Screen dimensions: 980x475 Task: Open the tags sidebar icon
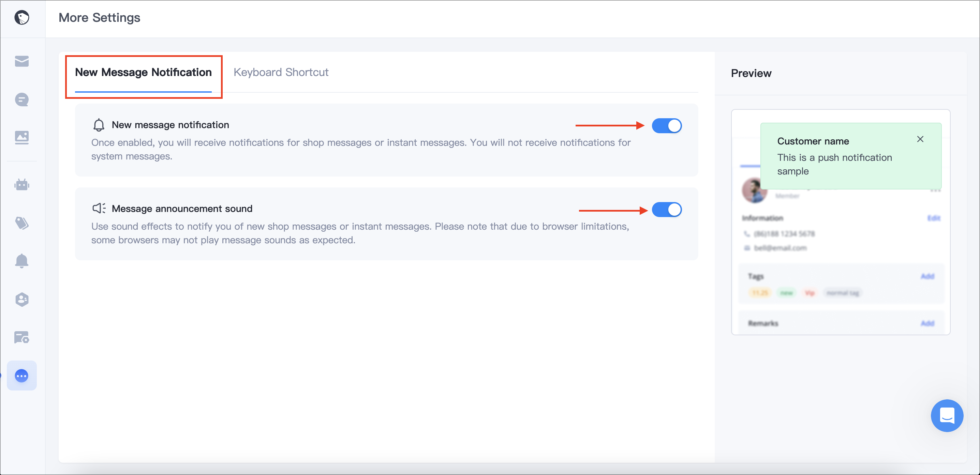click(22, 223)
